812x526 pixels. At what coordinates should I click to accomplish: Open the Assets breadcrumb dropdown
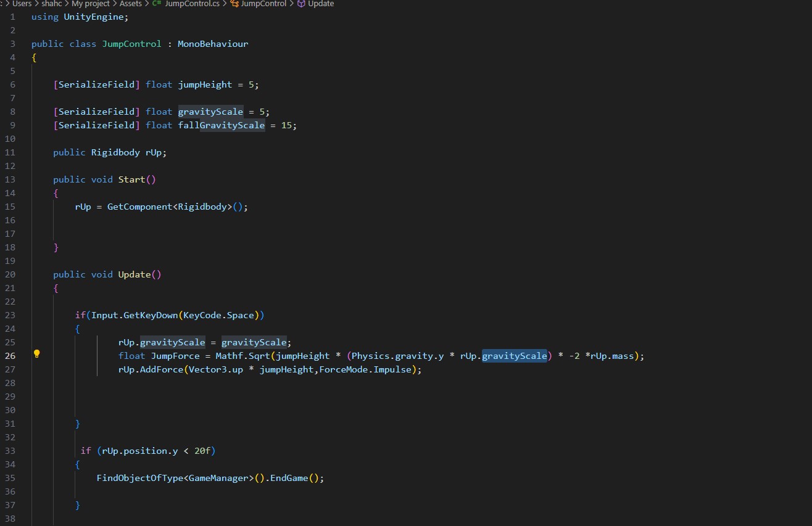pos(130,4)
